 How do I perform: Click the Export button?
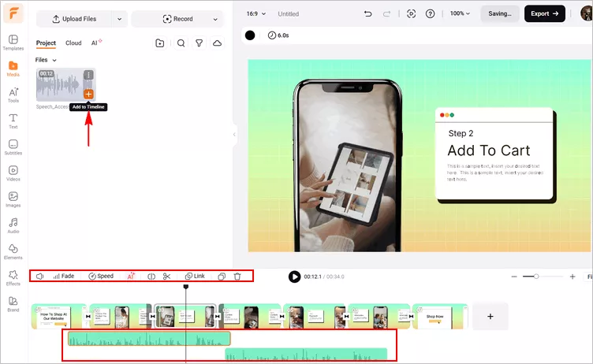pyautogui.click(x=545, y=13)
